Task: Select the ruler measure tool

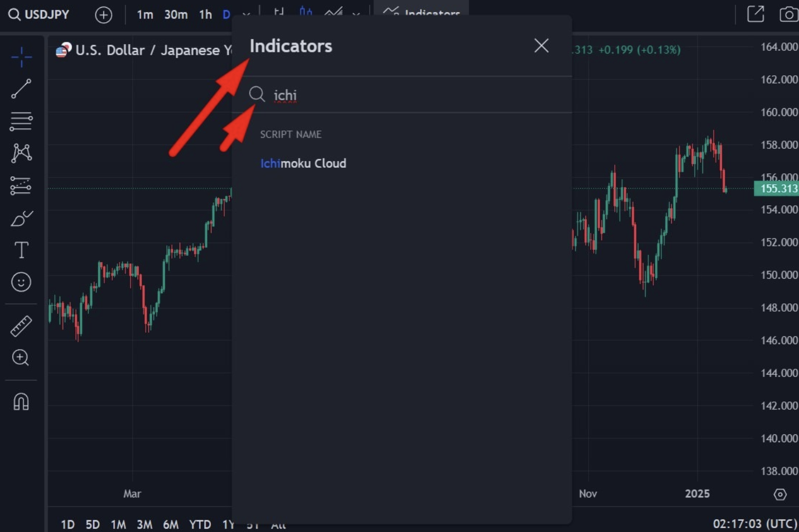Action: pyautogui.click(x=21, y=326)
